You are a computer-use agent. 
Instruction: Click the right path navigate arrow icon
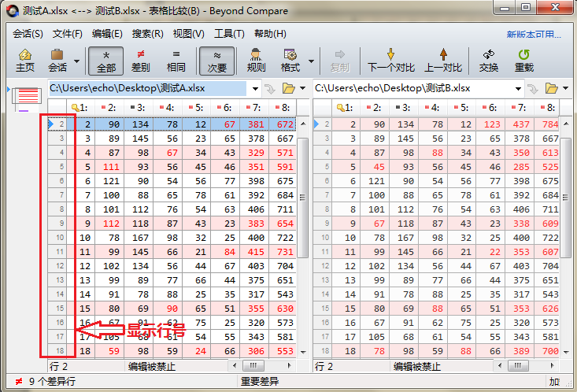pos(532,89)
